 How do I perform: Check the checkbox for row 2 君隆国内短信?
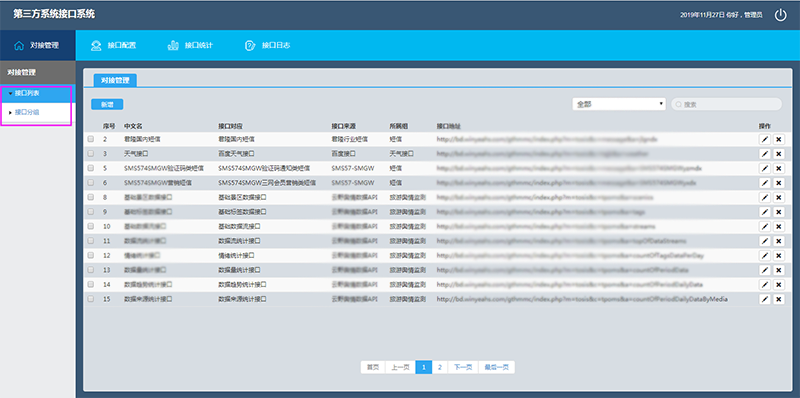pyautogui.click(x=91, y=139)
